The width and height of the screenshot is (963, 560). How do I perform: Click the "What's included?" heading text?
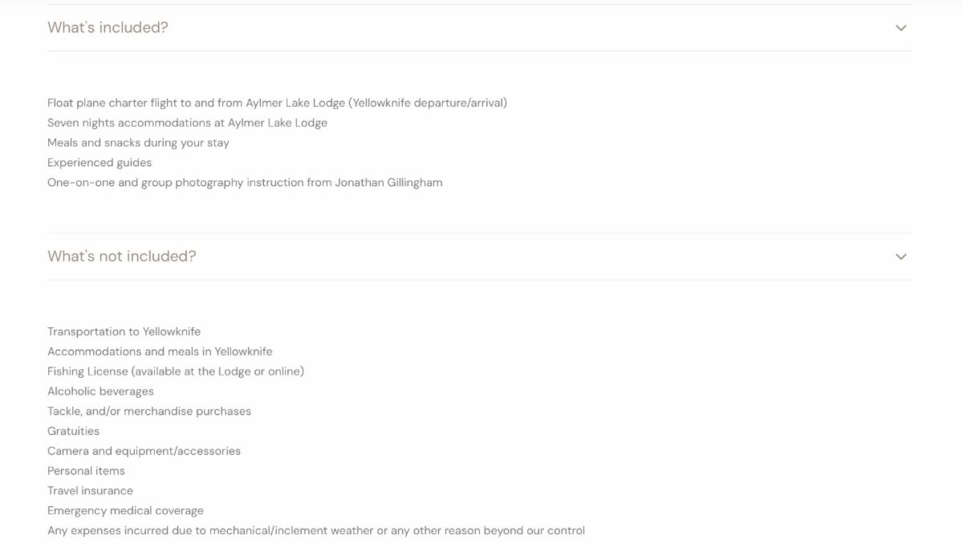tap(108, 27)
